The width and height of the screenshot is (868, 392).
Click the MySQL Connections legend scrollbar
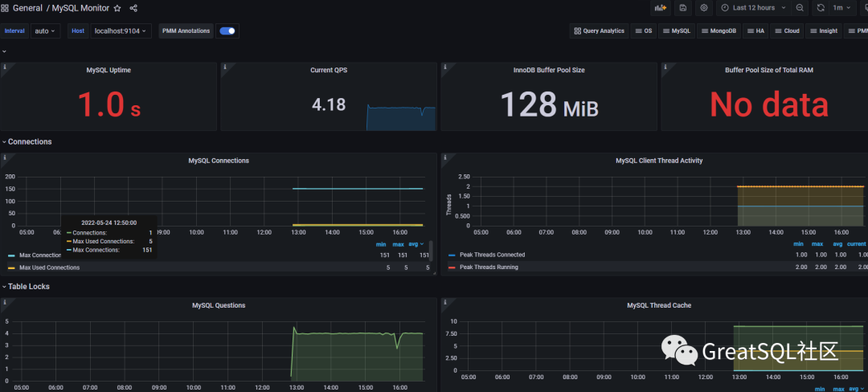click(432, 251)
